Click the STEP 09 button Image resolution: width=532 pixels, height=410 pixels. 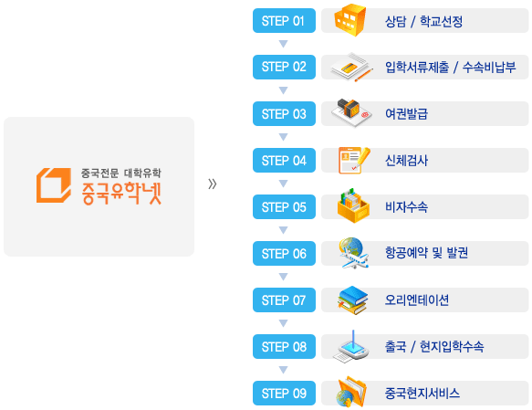pos(284,393)
